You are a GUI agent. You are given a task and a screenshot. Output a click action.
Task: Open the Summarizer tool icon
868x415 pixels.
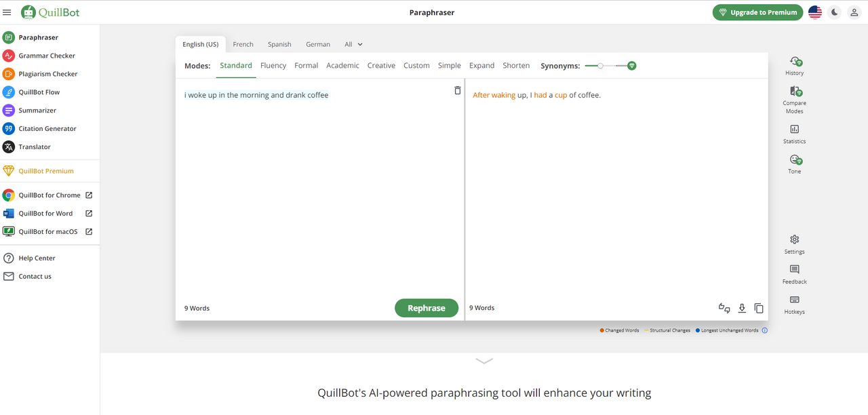point(9,111)
